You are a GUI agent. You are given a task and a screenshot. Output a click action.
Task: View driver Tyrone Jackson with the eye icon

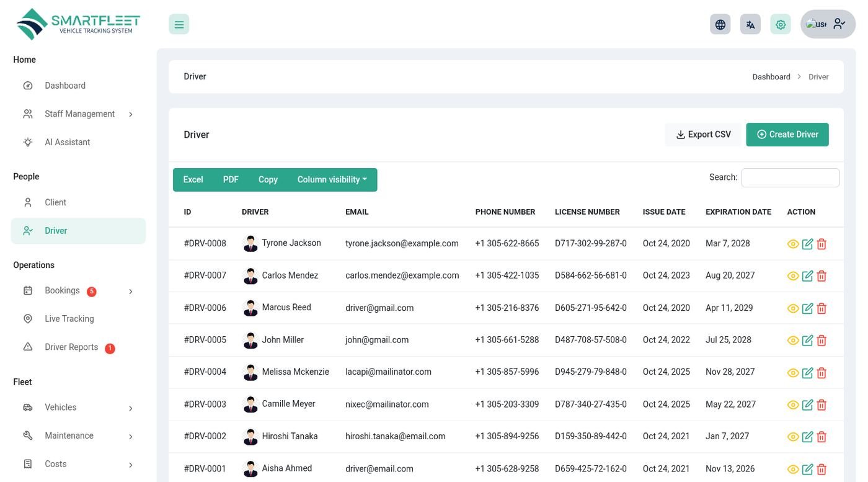click(793, 244)
